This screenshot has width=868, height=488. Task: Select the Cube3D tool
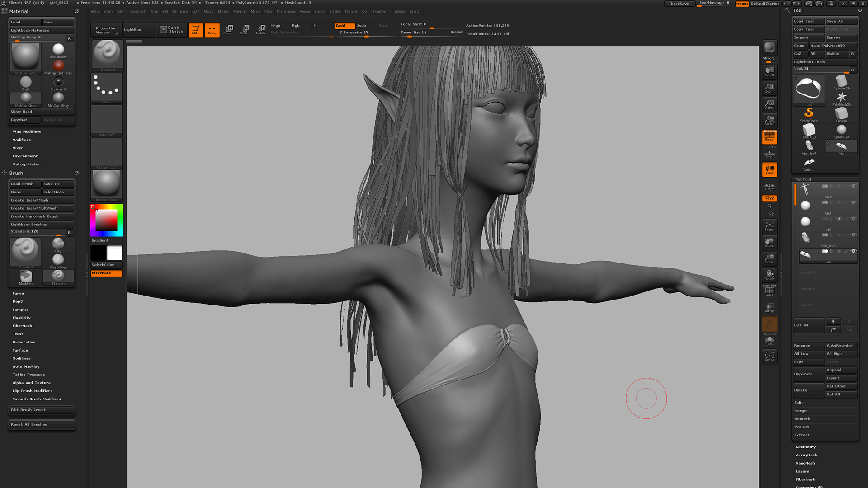coord(841,114)
